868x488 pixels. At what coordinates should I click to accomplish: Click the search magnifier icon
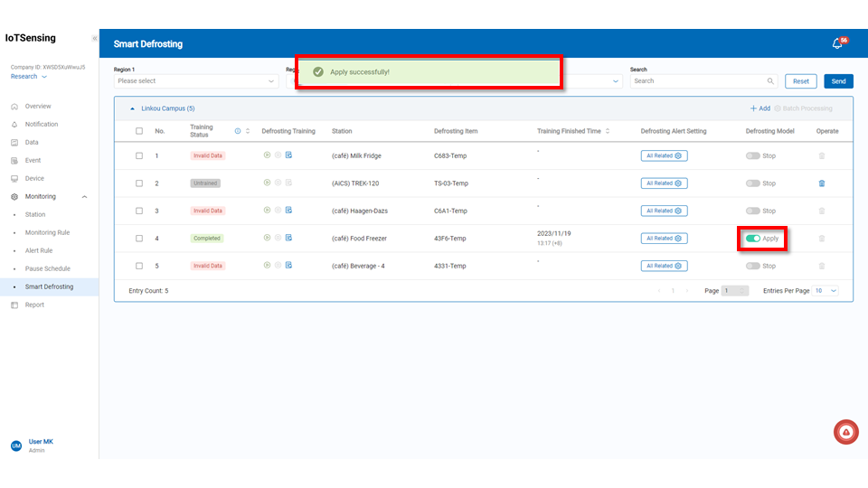[770, 81]
